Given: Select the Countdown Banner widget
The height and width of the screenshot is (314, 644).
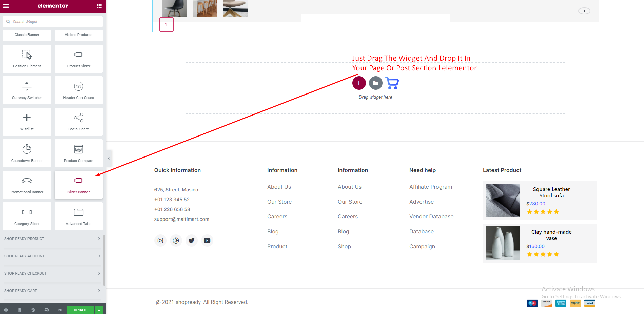Looking at the screenshot, I should point(27,153).
